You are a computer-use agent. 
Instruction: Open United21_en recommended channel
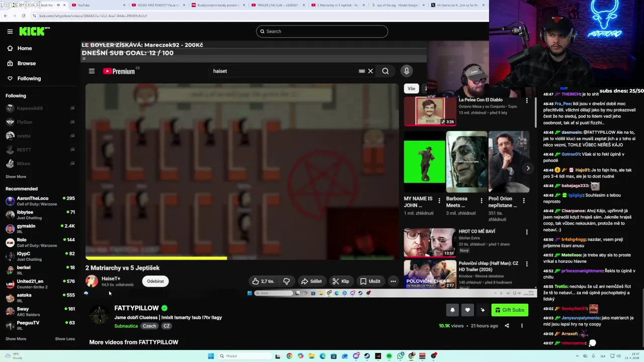[40, 284]
